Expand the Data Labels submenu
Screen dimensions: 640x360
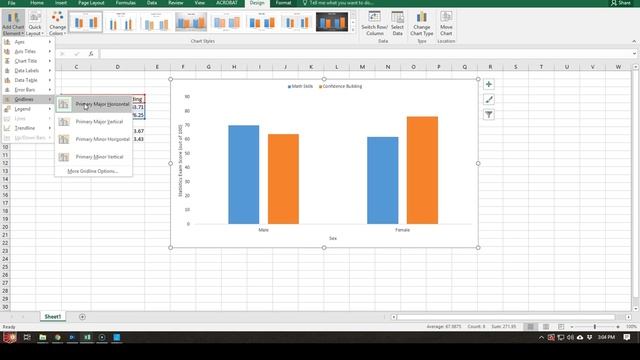click(28, 71)
